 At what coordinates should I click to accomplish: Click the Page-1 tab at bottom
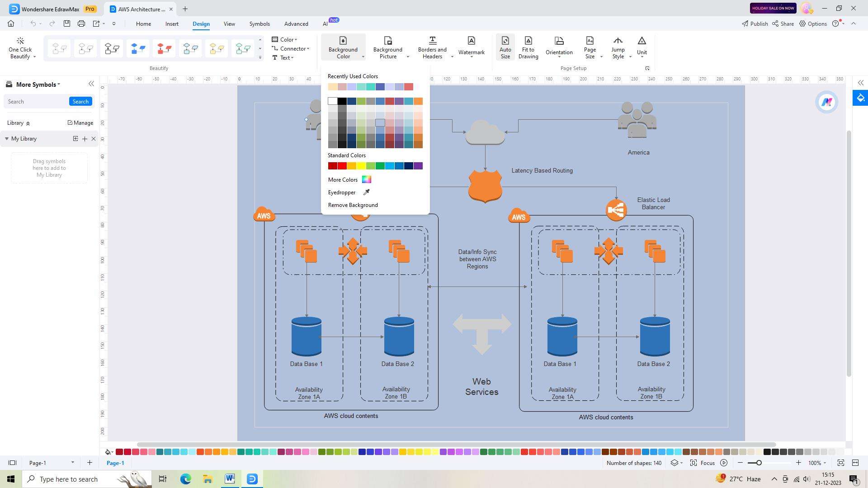[115, 462]
